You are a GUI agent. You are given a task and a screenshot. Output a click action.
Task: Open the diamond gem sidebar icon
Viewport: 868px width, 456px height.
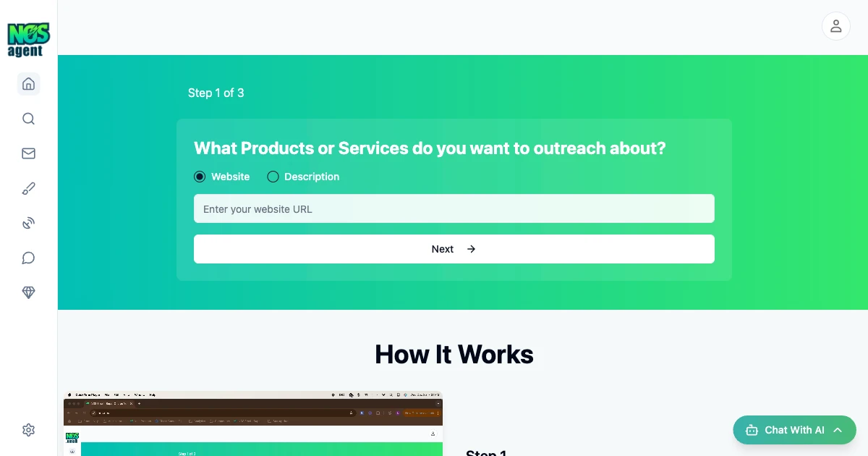pos(29,292)
